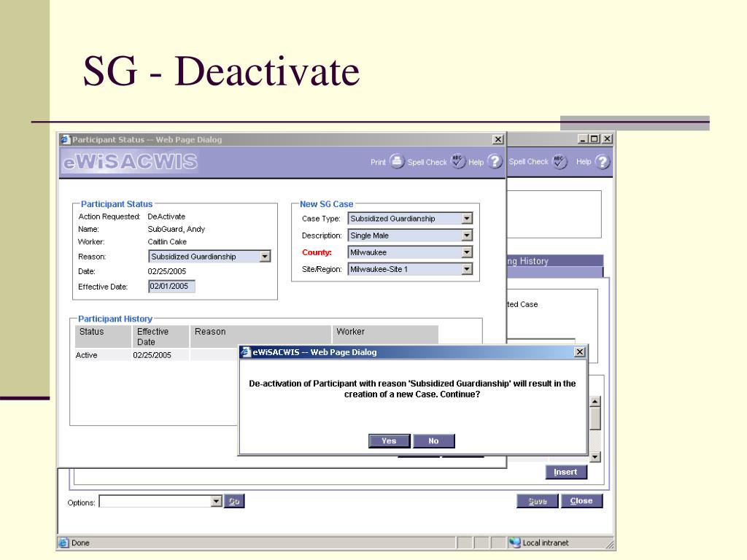The width and height of the screenshot is (747, 560).
Task: Click the Close button in background window
Action: pos(581,501)
